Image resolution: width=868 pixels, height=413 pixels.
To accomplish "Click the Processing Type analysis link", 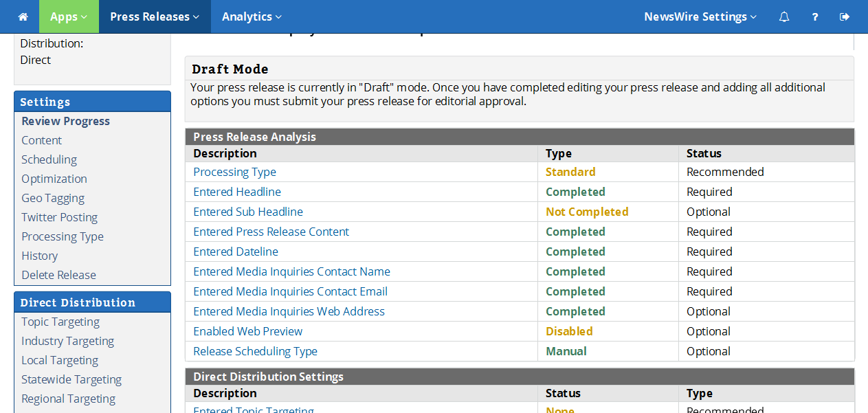I will [x=234, y=172].
